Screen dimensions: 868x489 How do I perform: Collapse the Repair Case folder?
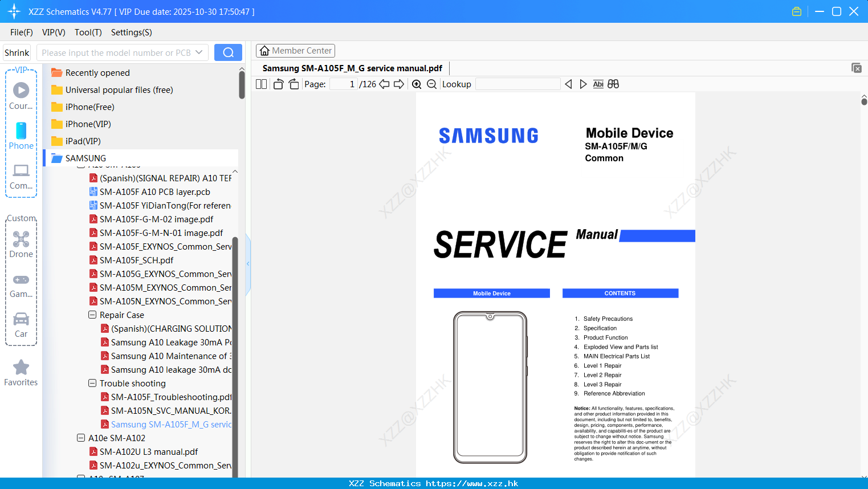(92, 315)
